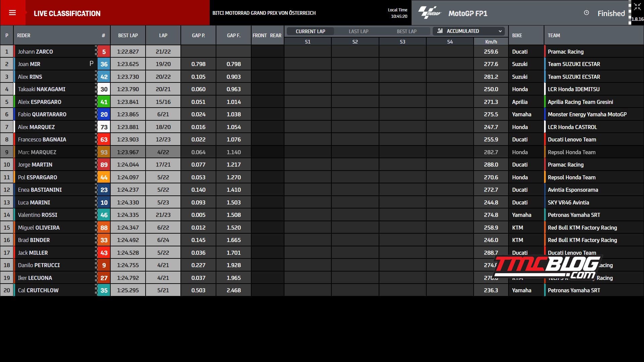Image resolution: width=644 pixels, height=362 pixels.
Task: Click the top speed 288.7 value
Action: pyautogui.click(x=491, y=253)
